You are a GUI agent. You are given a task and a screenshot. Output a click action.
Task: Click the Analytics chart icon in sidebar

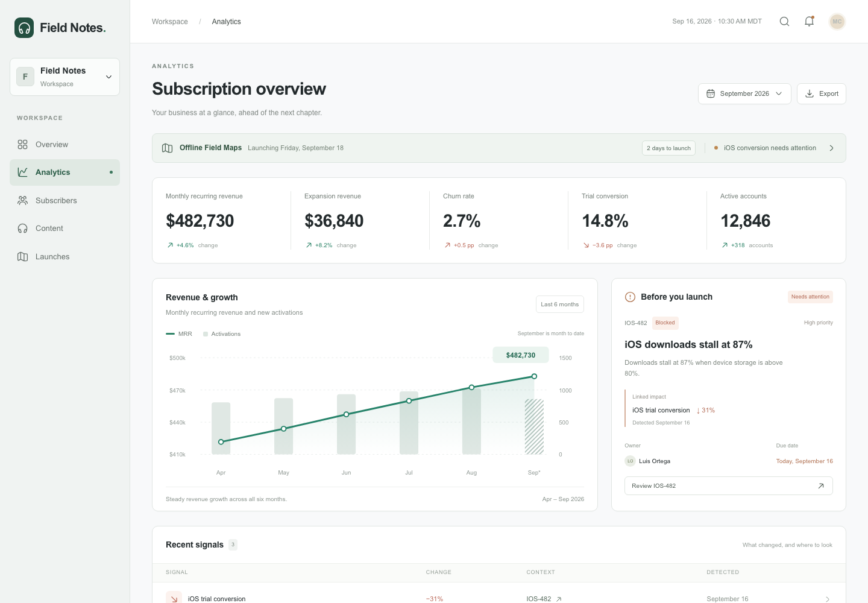(x=23, y=172)
